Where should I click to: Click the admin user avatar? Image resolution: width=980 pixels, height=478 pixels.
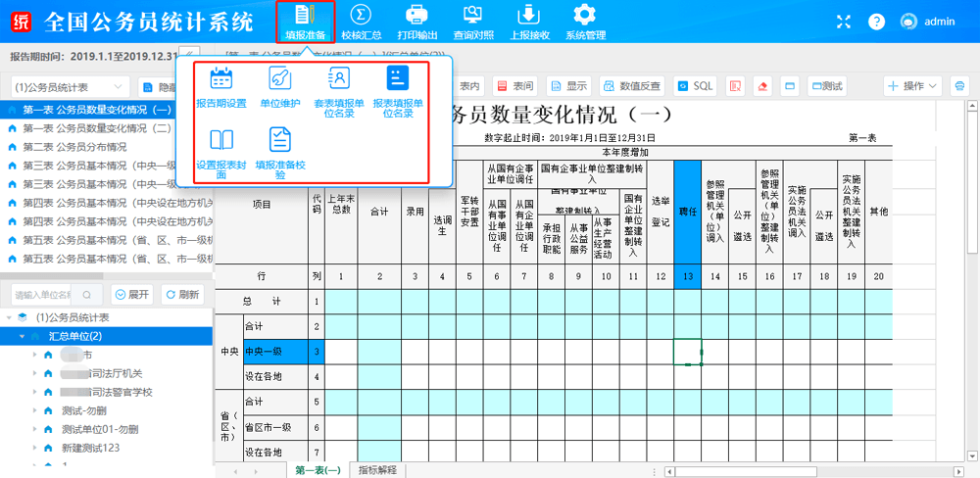[x=908, y=22]
